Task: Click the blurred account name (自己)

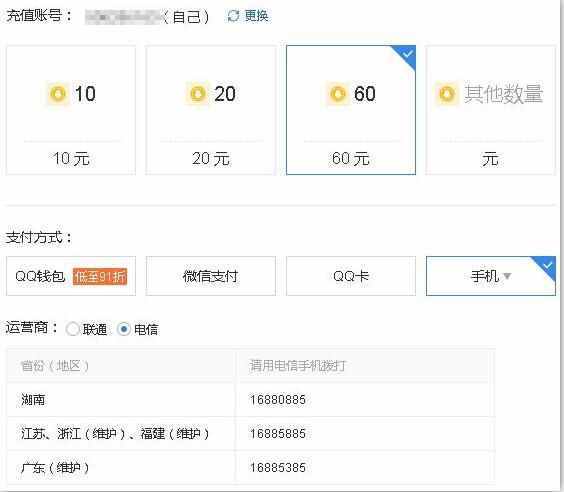Action: [x=147, y=17]
